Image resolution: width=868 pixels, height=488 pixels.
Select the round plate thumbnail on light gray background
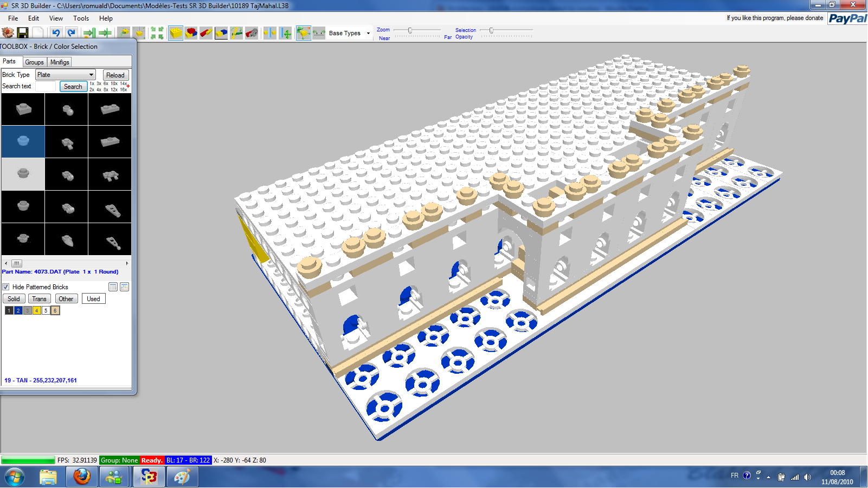tap(23, 174)
